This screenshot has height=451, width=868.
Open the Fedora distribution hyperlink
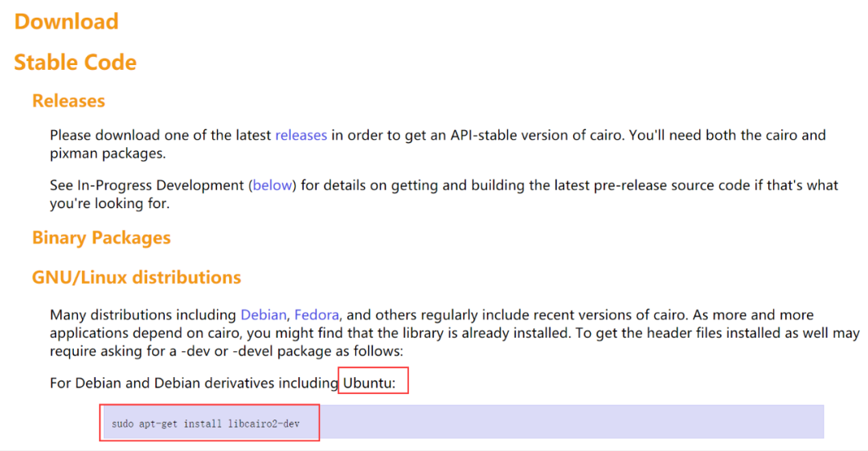pyautogui.click(x=317, y=314)
